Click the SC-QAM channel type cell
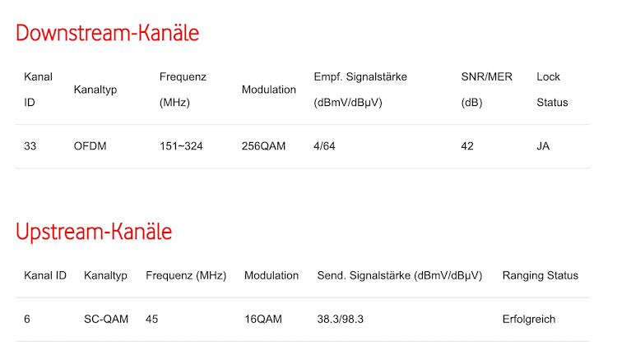 (x=106, y=319)
